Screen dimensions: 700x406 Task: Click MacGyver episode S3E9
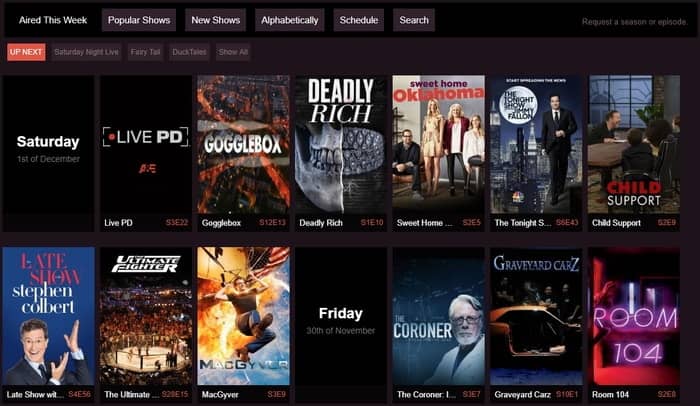[x=276, y=394]
